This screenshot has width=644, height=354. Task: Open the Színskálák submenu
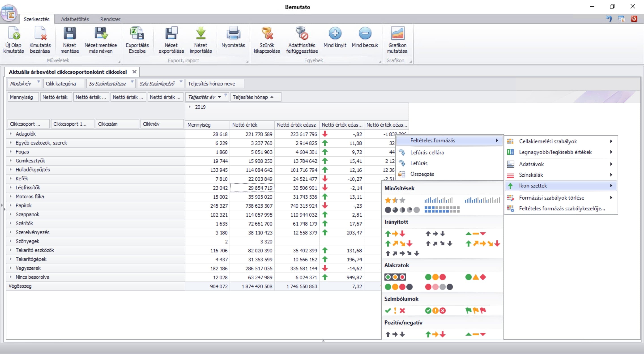[561, 175]
